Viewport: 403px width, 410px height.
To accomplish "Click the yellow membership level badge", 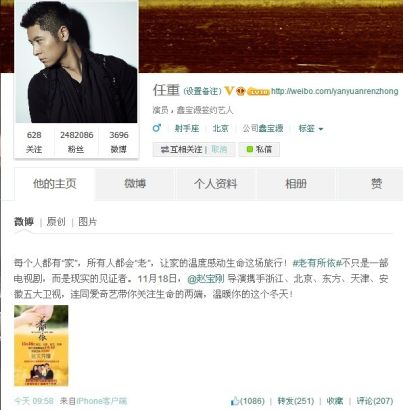I will click(258, 92).
